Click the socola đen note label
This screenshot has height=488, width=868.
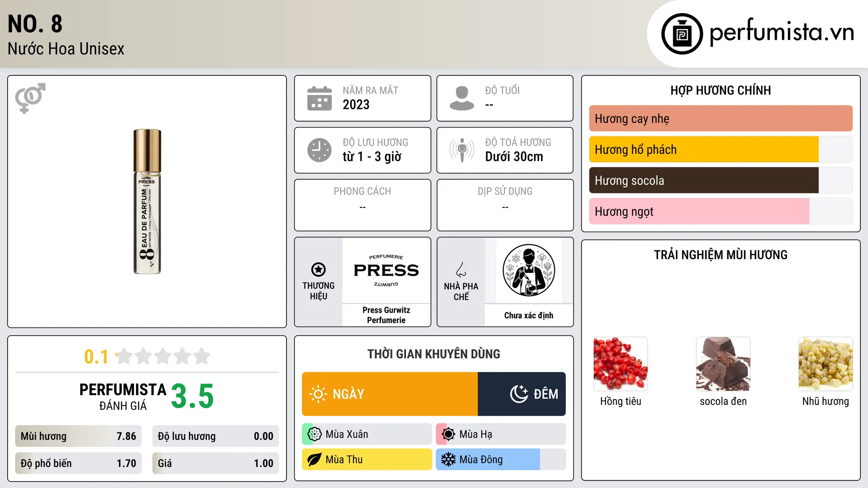point(723,401)
